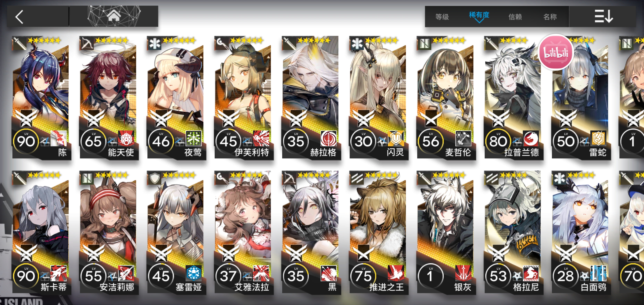Sort operators by 信赖
The width and height of the screenshot is (644, 305).
pos(515,17)
